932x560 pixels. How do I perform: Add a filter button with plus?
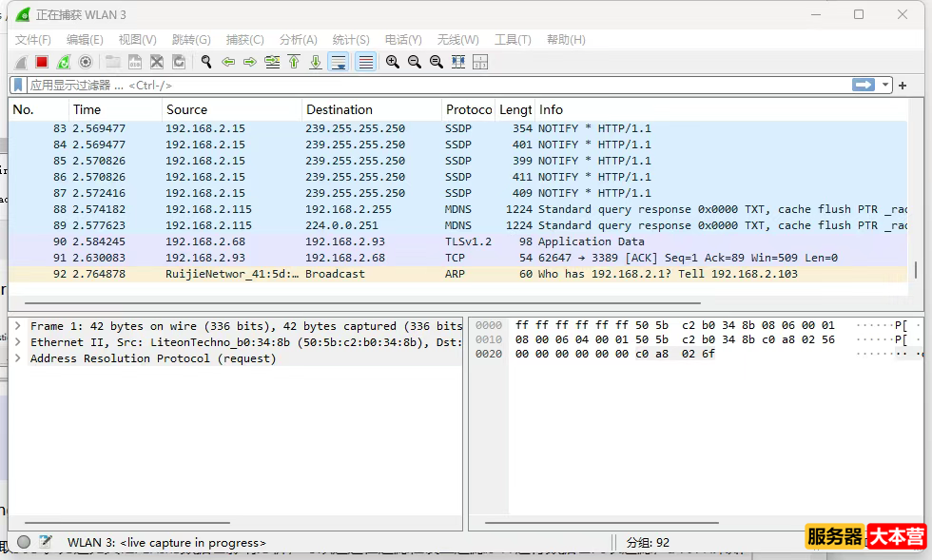pos(903,86)
